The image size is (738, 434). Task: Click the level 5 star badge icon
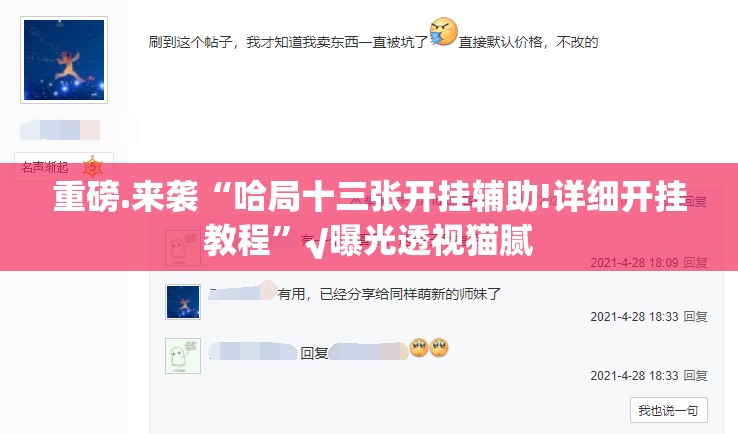coord(93,167)
